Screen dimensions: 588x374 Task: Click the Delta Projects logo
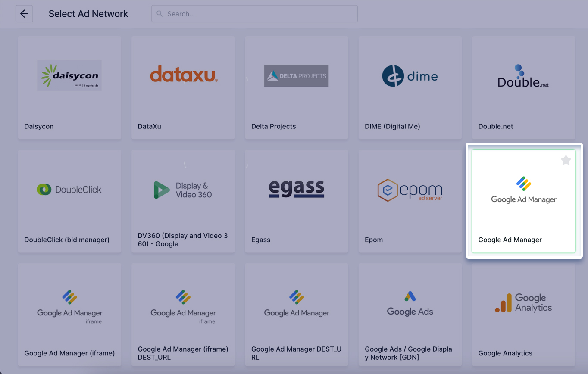point(296,76)
